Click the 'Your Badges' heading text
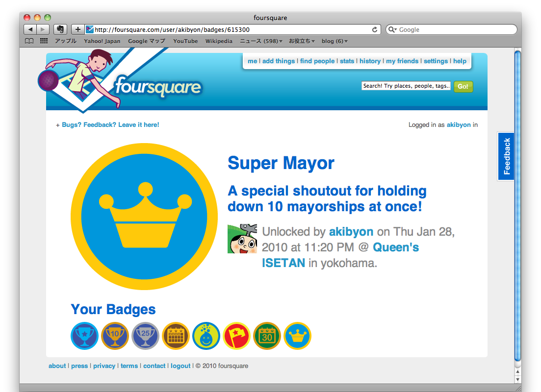 point(113,309)
